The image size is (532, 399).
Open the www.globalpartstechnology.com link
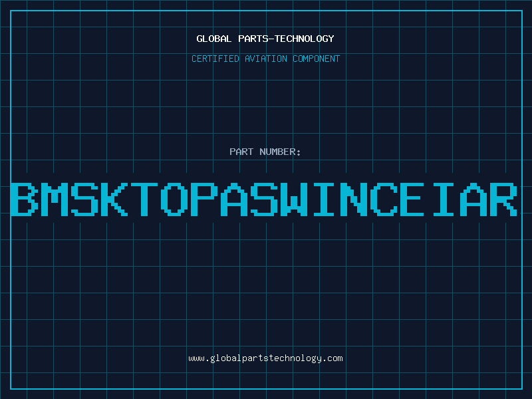(x=265, y=358)
